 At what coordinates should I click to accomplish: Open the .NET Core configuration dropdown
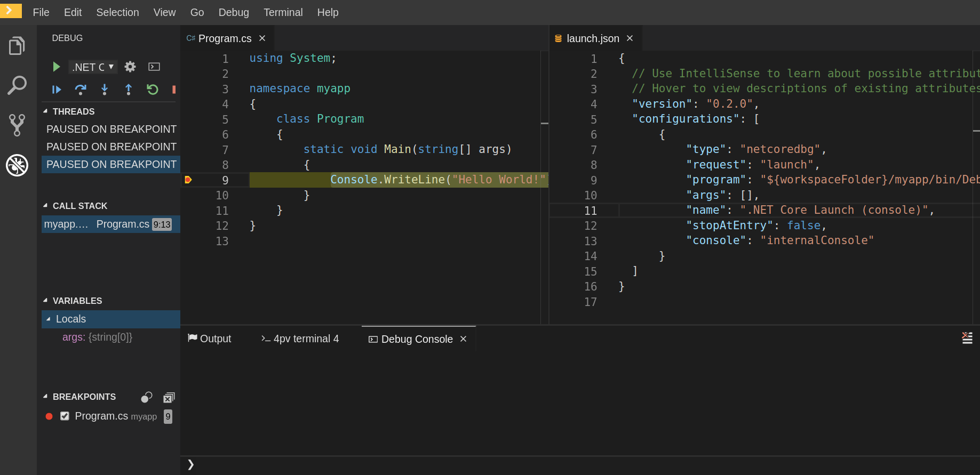[93, 67]
